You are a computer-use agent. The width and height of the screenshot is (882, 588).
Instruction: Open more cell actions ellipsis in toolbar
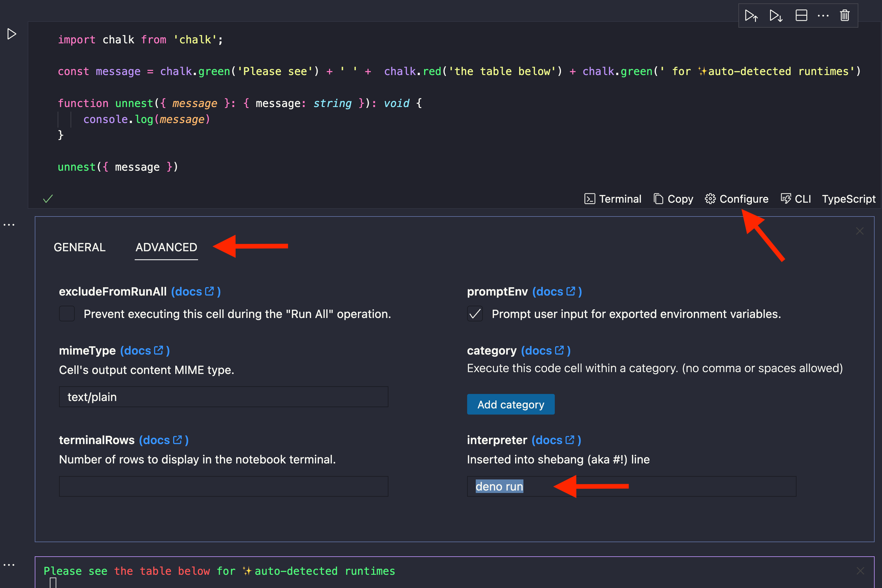(x=823, y=15)
